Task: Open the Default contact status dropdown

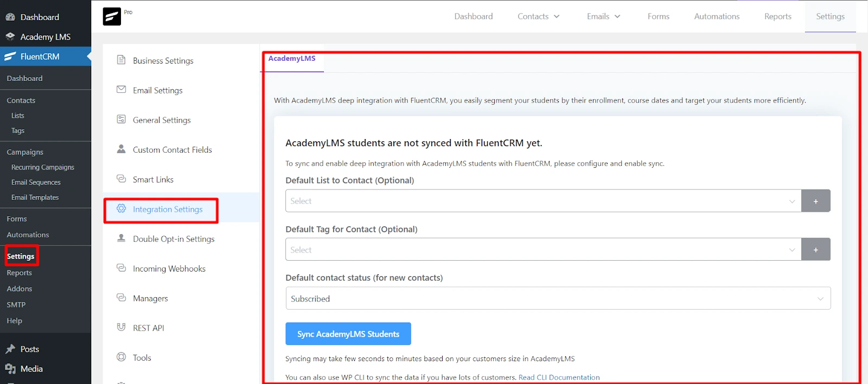Action: click(x=558, y=298)
